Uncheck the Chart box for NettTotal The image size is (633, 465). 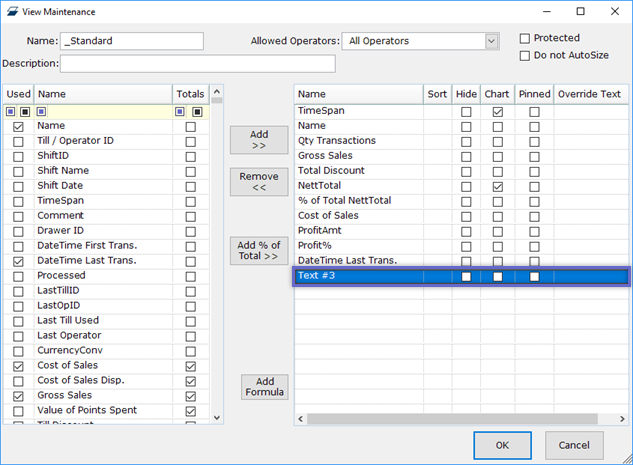point(497,187)
